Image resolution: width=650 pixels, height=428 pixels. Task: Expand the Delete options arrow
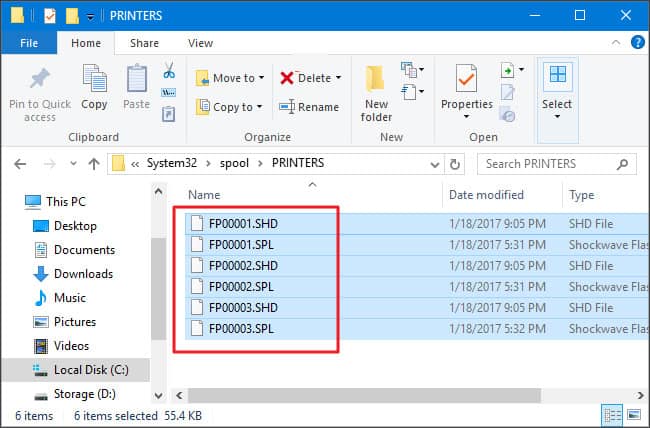pos(338,78)
